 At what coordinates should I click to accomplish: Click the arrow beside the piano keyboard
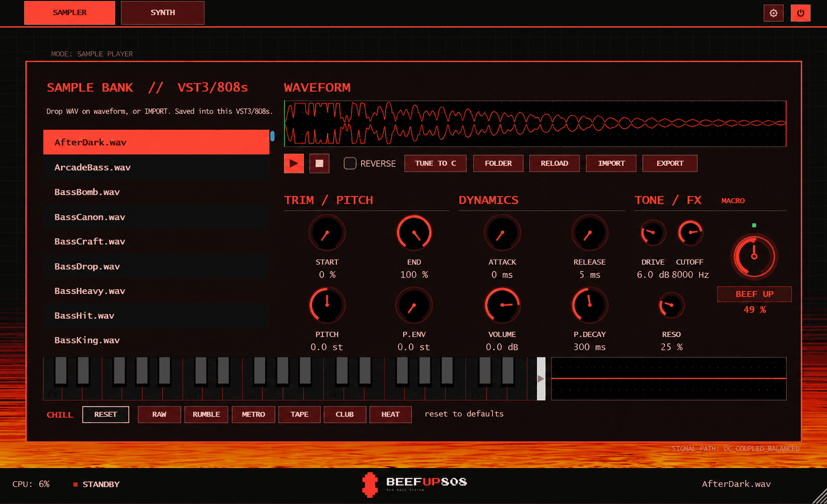(x=541, y=378)
